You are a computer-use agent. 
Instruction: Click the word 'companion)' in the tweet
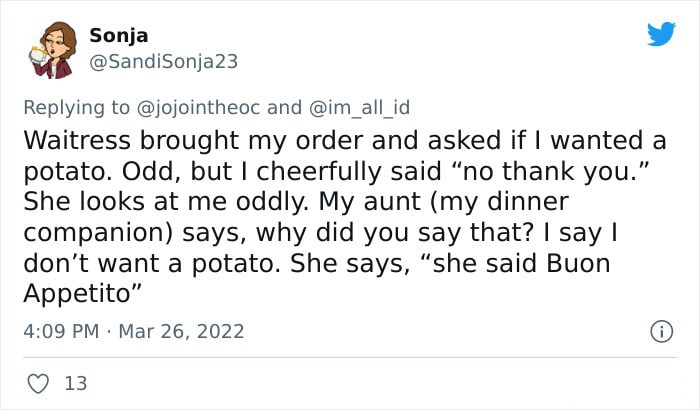98,233
